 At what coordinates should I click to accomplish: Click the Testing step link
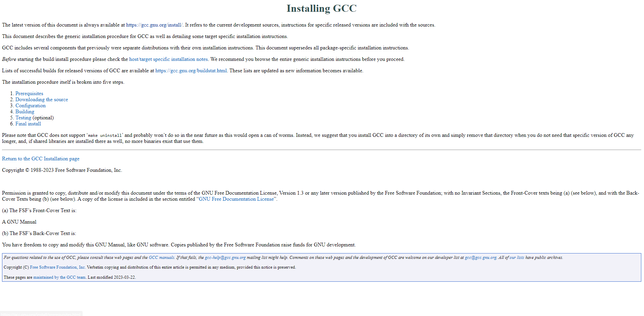click(x=23, y=118)
